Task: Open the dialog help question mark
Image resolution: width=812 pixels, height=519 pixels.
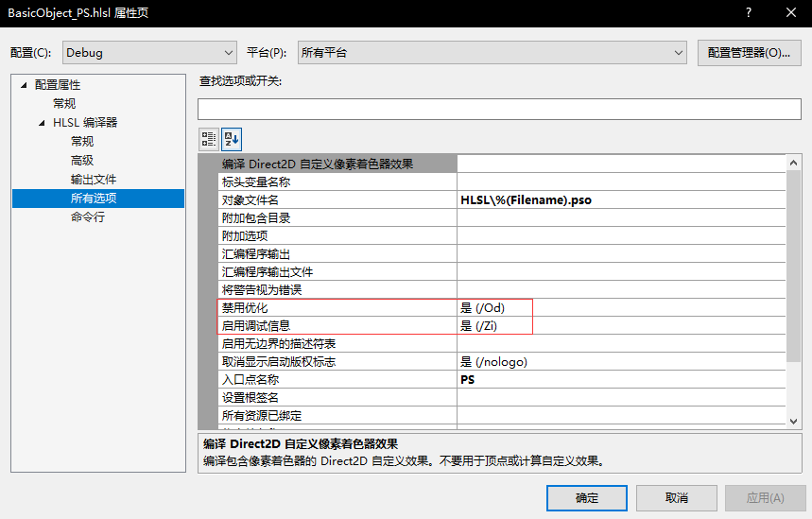Action: point(749,13)
